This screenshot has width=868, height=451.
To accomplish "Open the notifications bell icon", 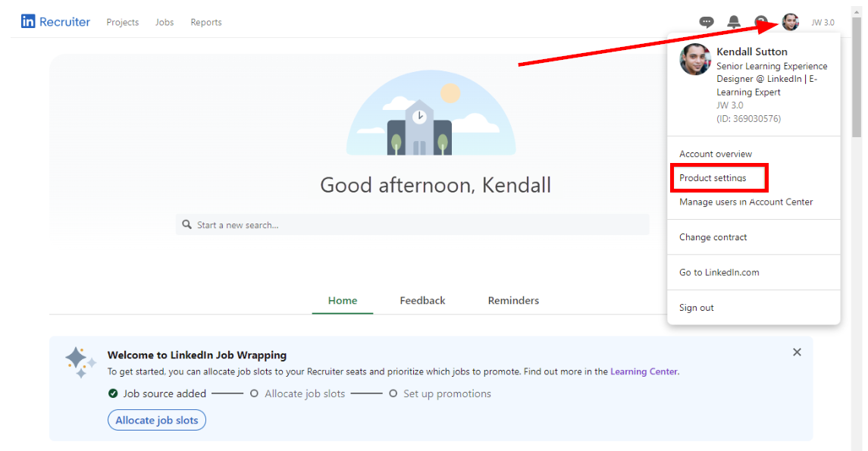I will coord(734,22).
